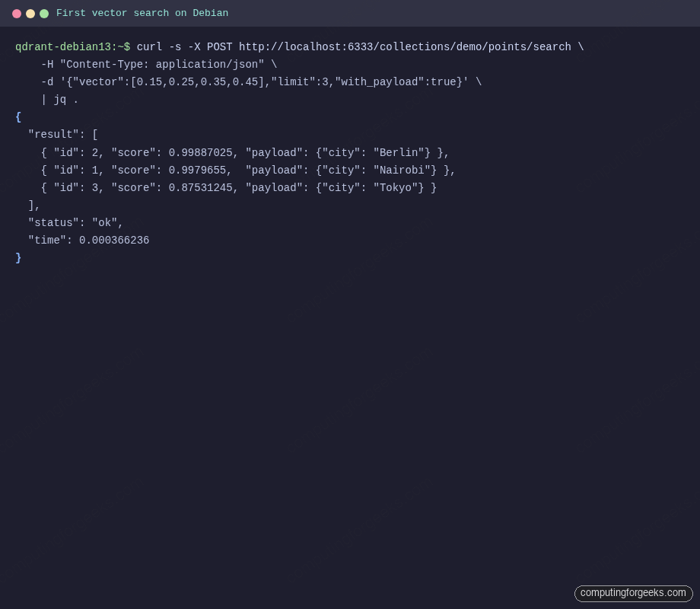Click the city value "Tokyo"

[396, 188]
